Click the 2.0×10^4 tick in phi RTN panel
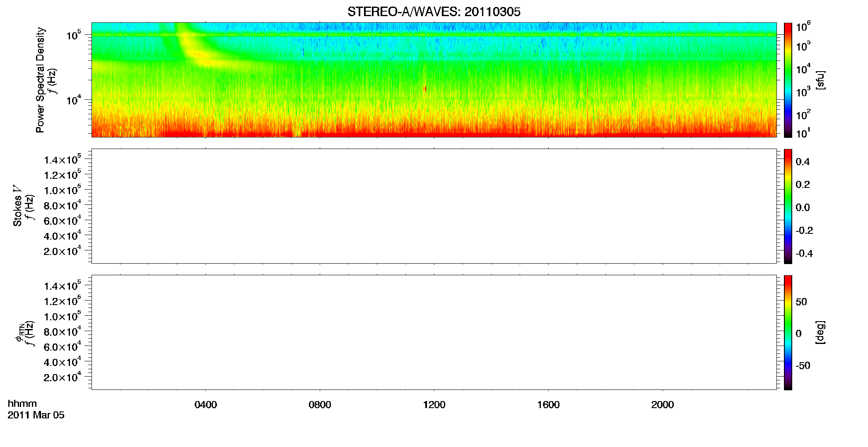This screenshot has height=447, width=868. [63, 377]
